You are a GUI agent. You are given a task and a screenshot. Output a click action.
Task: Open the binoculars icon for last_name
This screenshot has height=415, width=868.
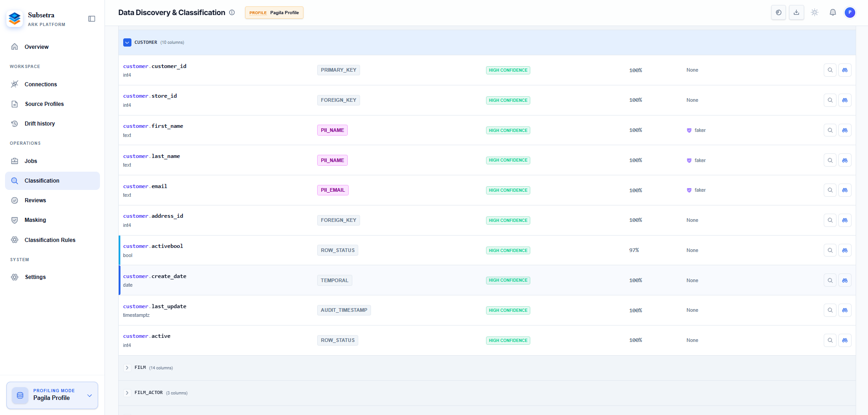click(x=845, y=160)
